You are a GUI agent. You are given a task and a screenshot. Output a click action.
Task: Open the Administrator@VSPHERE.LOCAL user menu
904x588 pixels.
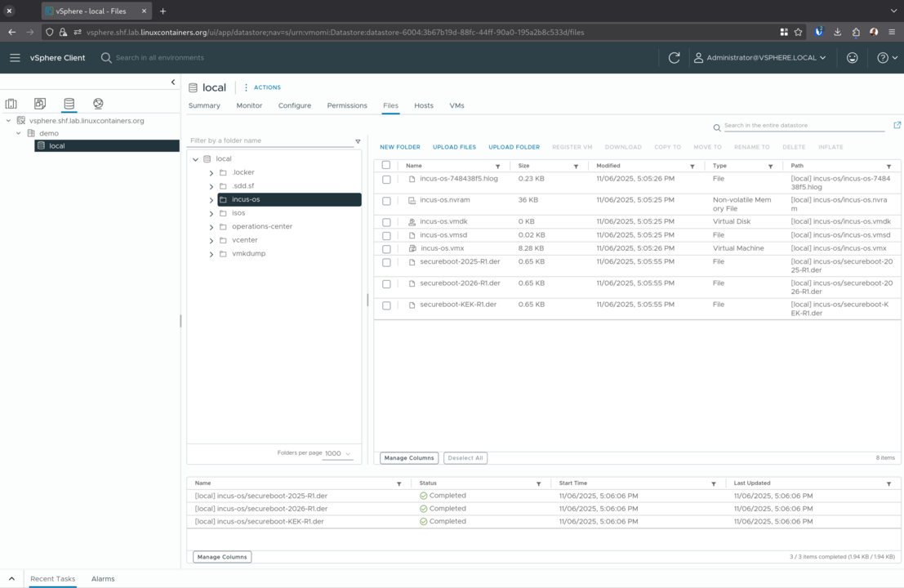[759, 58]
